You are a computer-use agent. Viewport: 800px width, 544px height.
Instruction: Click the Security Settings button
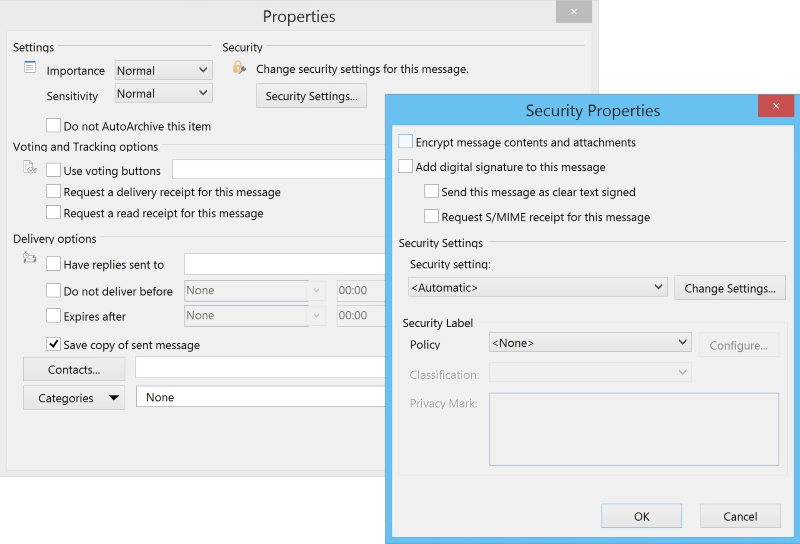point(311,96)
